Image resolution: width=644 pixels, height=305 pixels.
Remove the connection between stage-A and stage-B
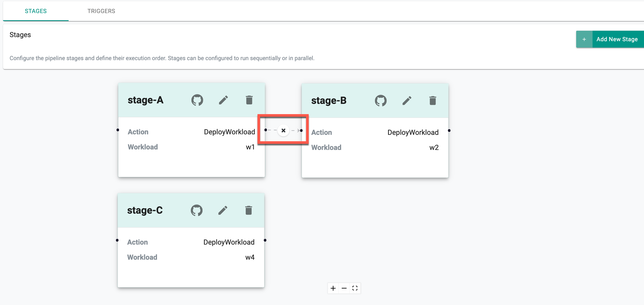[x=283, y=130]
